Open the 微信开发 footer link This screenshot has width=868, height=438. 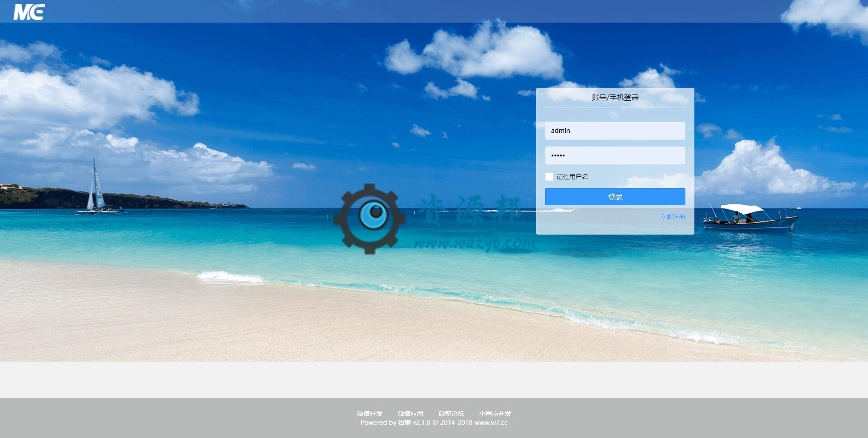pos(369,414)
